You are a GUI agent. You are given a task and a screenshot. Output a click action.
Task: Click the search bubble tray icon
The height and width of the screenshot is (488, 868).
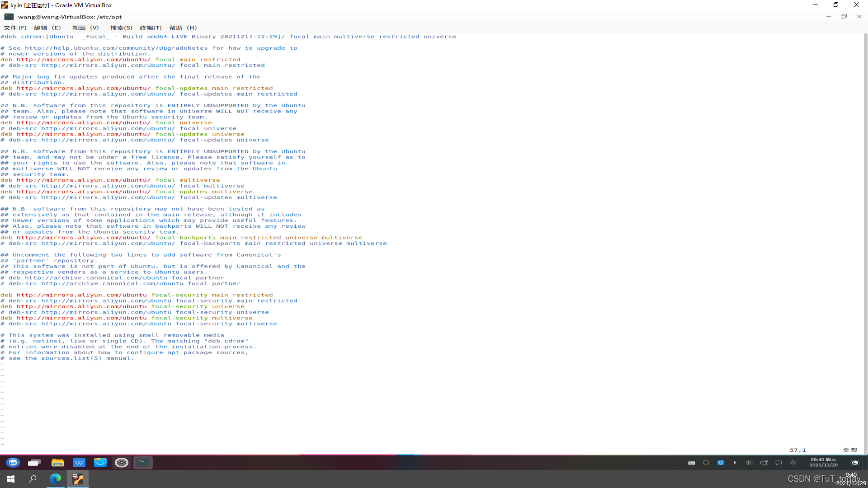[706, 463]
